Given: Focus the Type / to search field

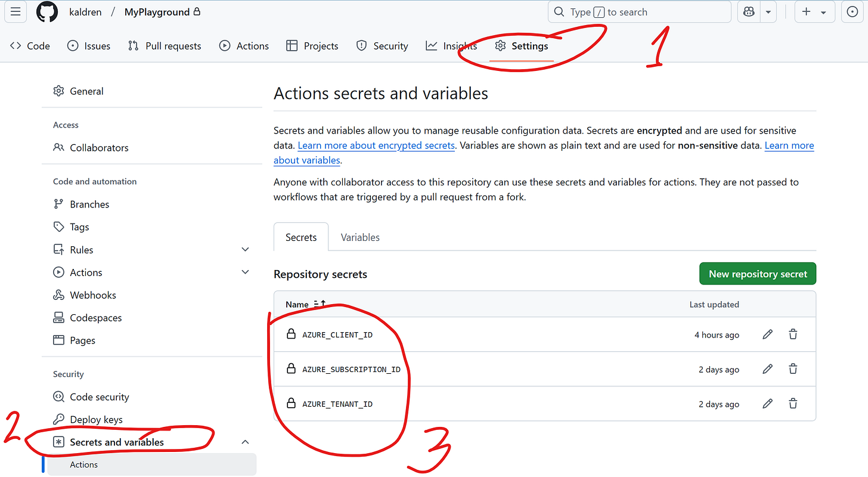Looking at the screenshot, I should [640, 12].
